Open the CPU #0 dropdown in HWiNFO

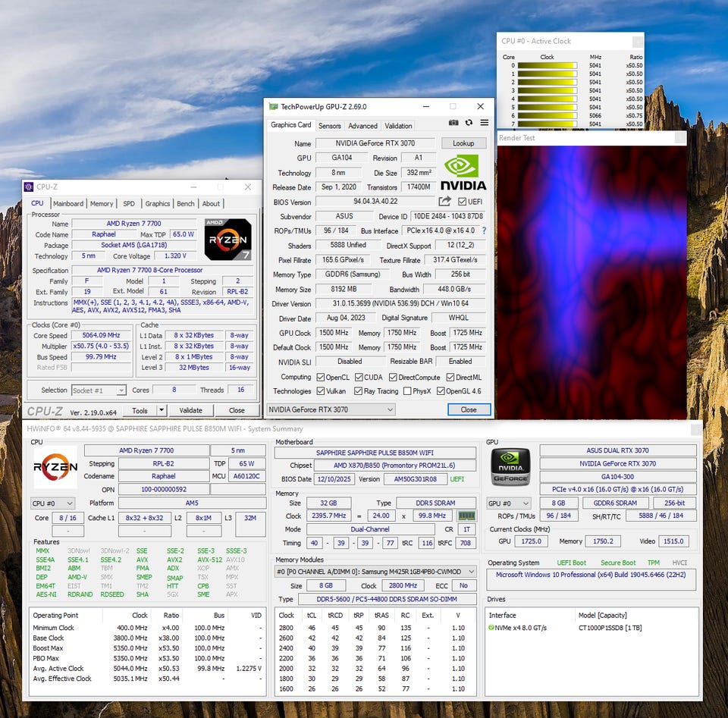pyautogui.click(x=52, y=503)
